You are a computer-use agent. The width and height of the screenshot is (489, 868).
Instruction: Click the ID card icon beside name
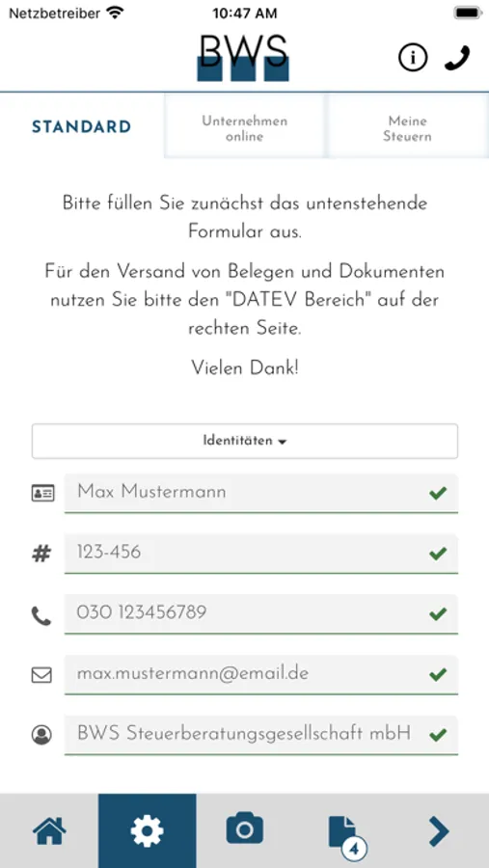point(42,493)
